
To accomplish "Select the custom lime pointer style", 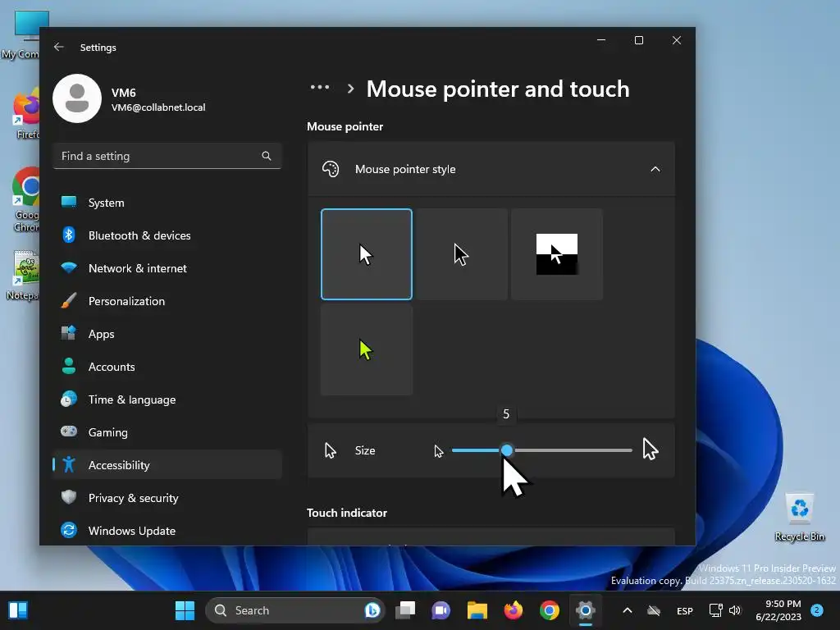I will tap(367, 349).
